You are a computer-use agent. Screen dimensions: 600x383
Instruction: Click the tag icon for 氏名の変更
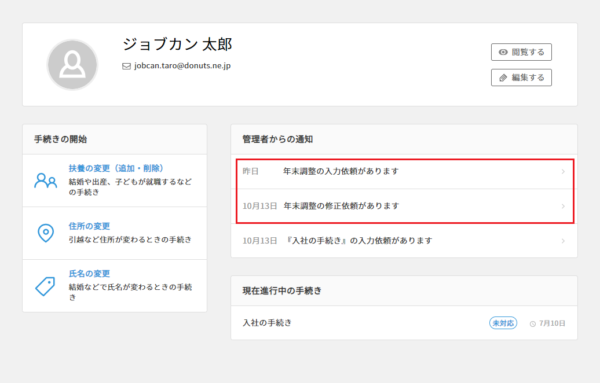click(45, 286)
